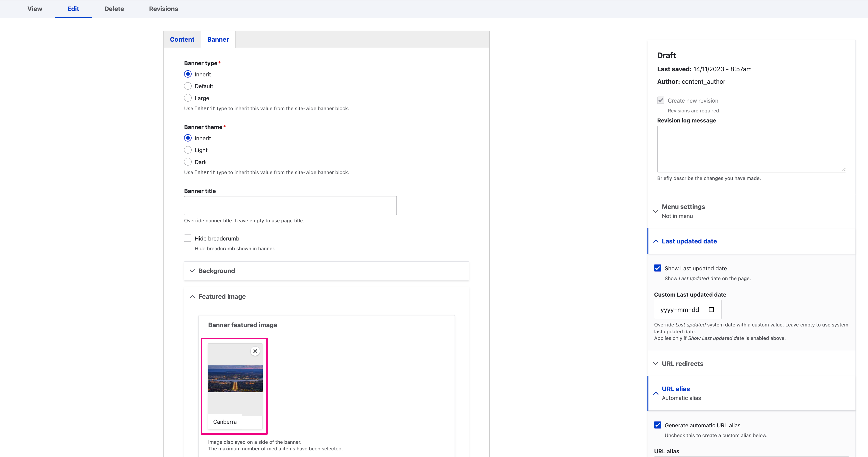Viewport: 868px width, 457px height.
Task: Collapse URL alias chevron
Action: (656, 393)
